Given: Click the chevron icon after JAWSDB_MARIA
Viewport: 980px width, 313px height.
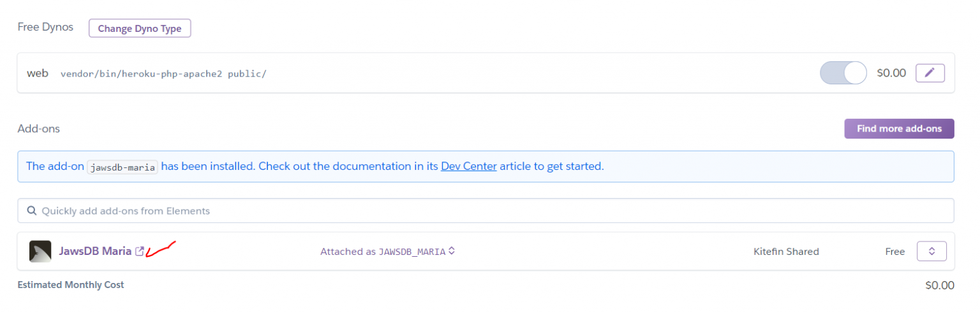Looking at the screenshot, I should click(451, 251).
